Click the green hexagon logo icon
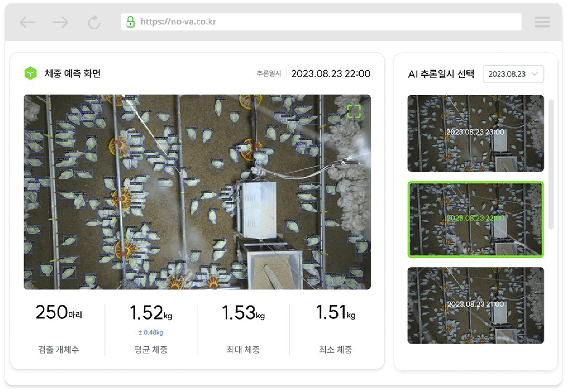This screenshot has width=567, height=392. [30, 73]
